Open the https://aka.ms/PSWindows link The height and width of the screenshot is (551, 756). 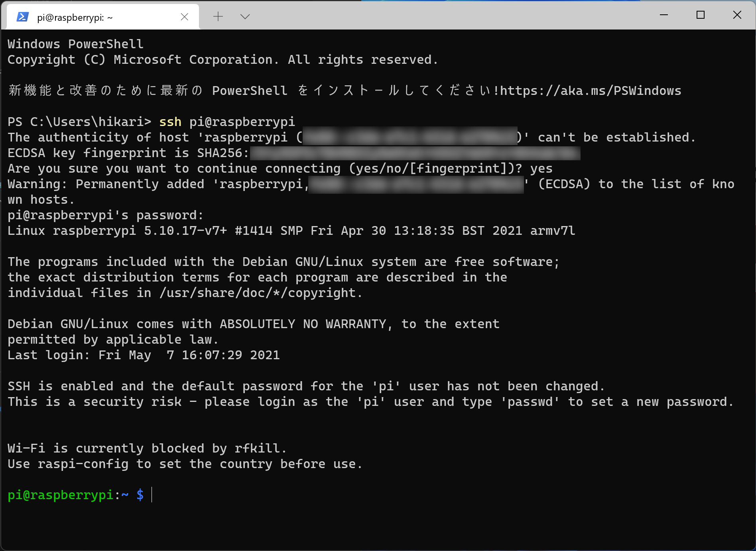[590, 91]
